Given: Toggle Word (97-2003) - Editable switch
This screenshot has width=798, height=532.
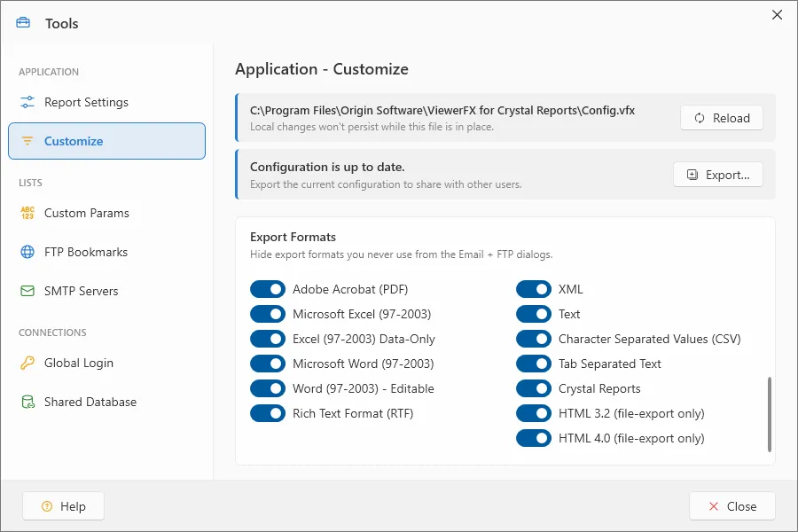Looking at the screenshot, I should 268,388.
